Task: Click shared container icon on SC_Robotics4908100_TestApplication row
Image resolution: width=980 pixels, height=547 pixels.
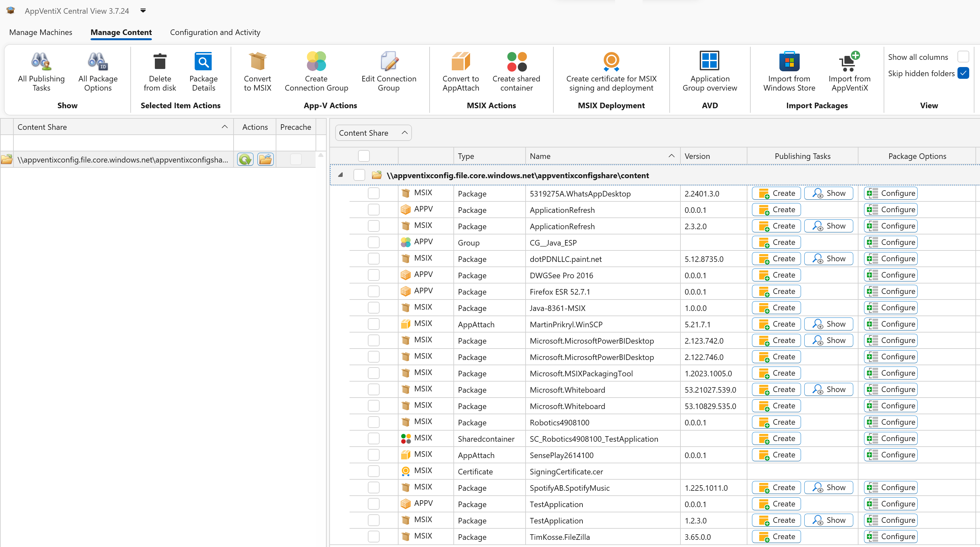Action: click(x=405, y=438)
